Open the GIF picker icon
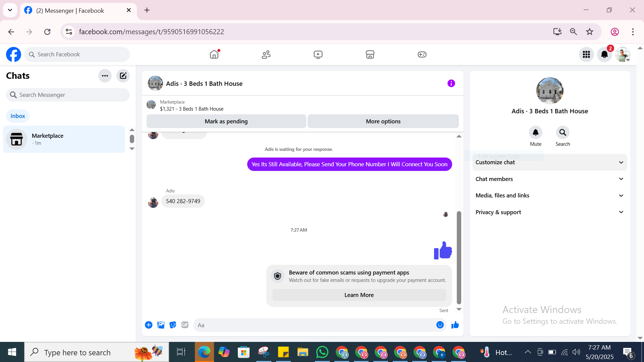The width and height of the screenshot is (644, 362). pos(185,325)
